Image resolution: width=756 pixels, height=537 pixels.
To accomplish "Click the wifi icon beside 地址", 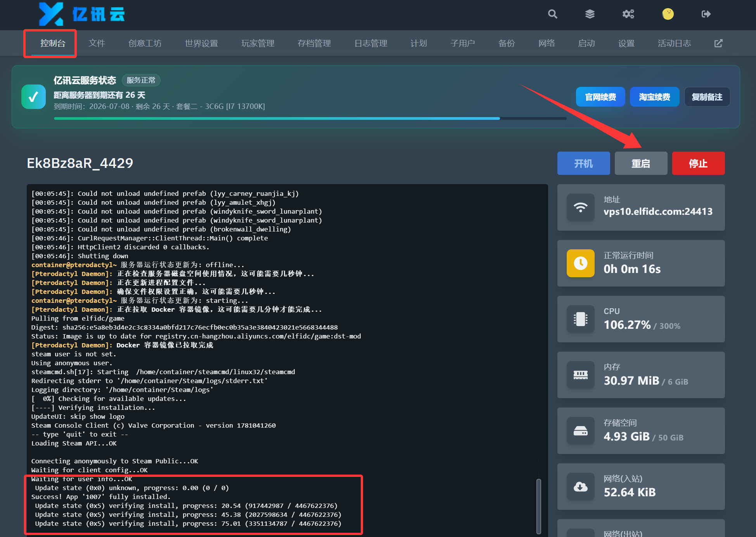I will pyautogui.click(x=580, y=207).
